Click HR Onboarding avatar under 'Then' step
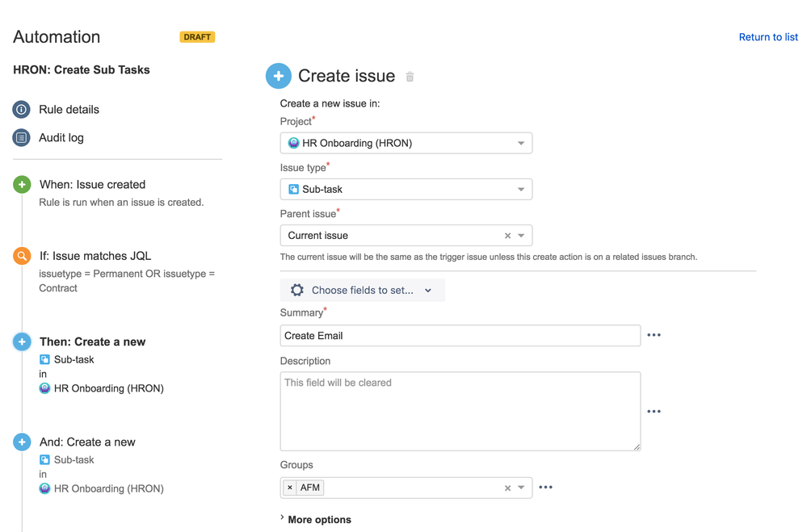This screenshot has height=532, width=807. (x=44, y=388)
